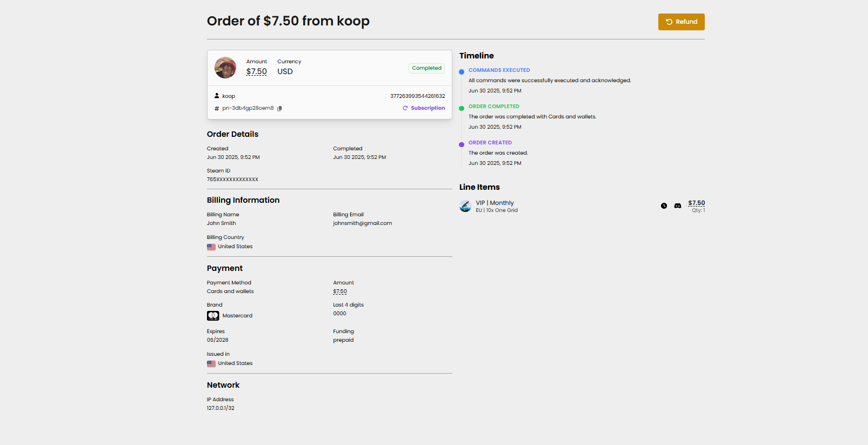Click the VIP Monthly product thumbnail
868x445 pixels.
[x=465, y=206]
